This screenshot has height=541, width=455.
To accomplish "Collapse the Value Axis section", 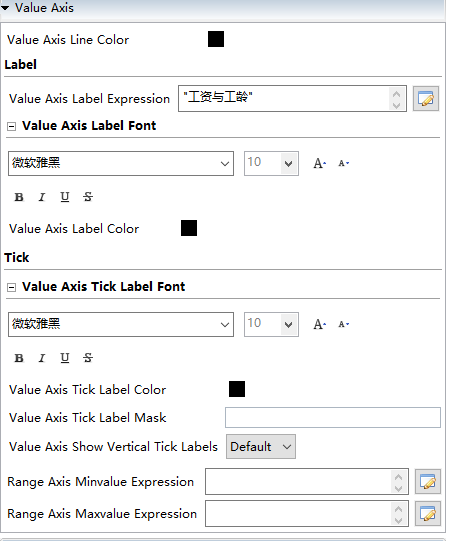I will (5, 8).
